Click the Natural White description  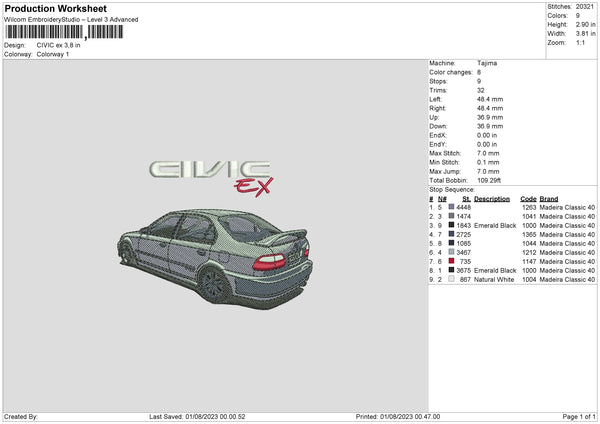494,279
